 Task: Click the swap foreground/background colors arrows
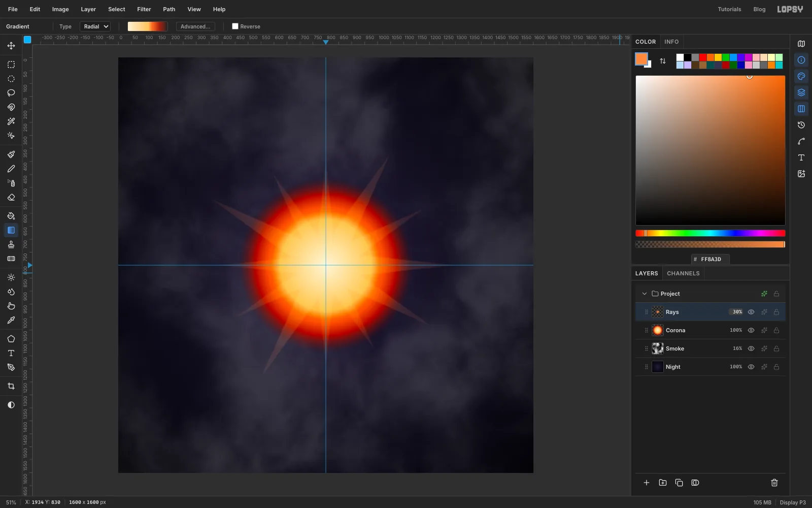663,61
